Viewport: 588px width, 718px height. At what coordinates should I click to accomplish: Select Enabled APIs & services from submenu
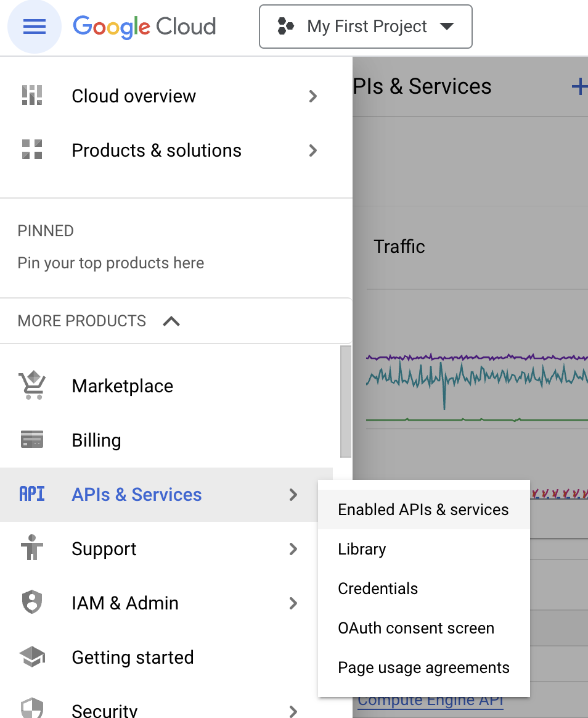423,509
